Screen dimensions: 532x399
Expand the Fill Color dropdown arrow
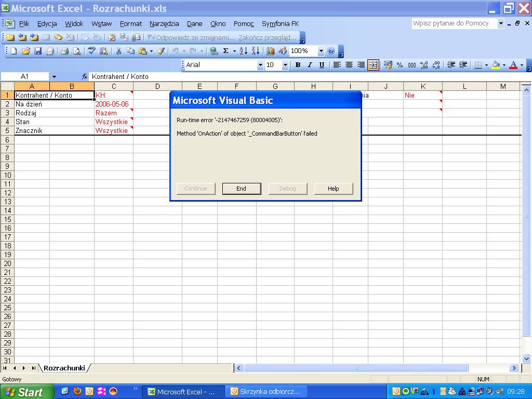click(x=504, y=65)
